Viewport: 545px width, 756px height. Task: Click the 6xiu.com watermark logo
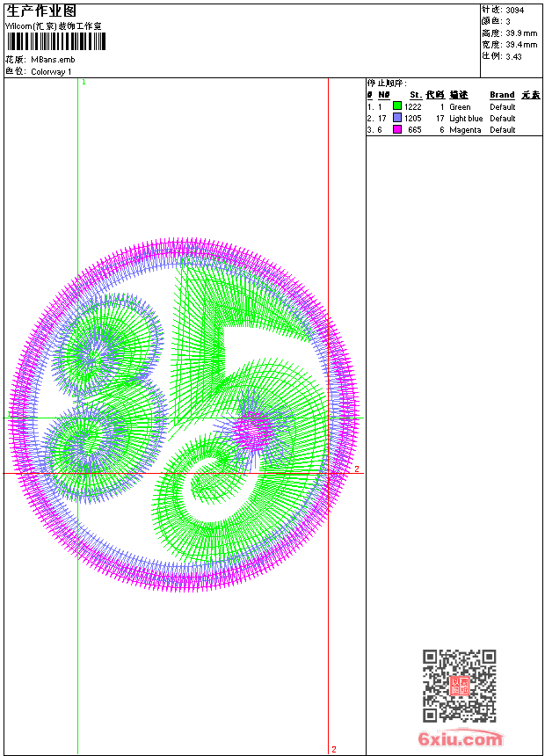461,740
